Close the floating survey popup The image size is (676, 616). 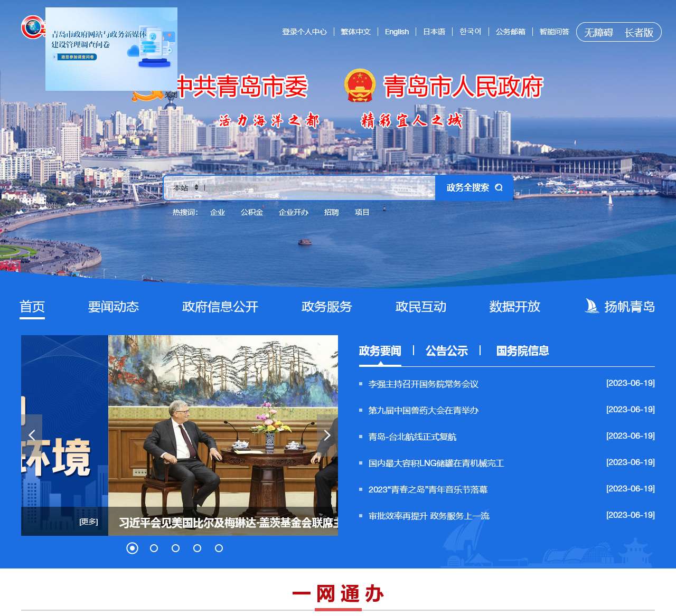click(x=171, y=95)
